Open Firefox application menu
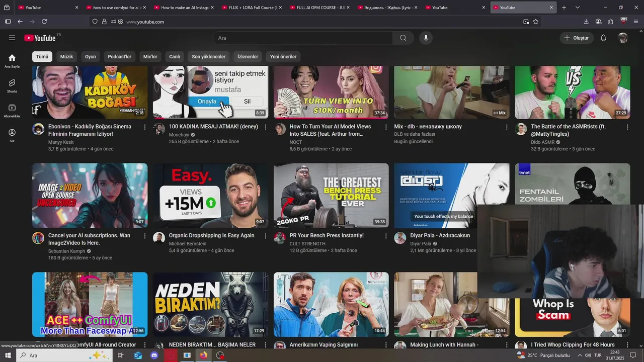This screenshot has height=362, width=644. tap(636, 22)
